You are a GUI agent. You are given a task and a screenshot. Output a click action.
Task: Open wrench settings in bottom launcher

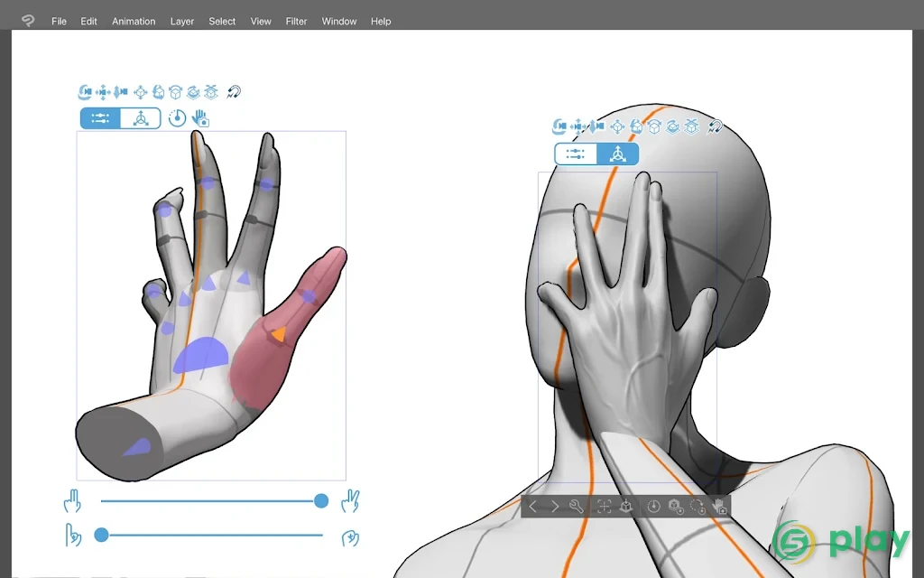click(577, 507)
